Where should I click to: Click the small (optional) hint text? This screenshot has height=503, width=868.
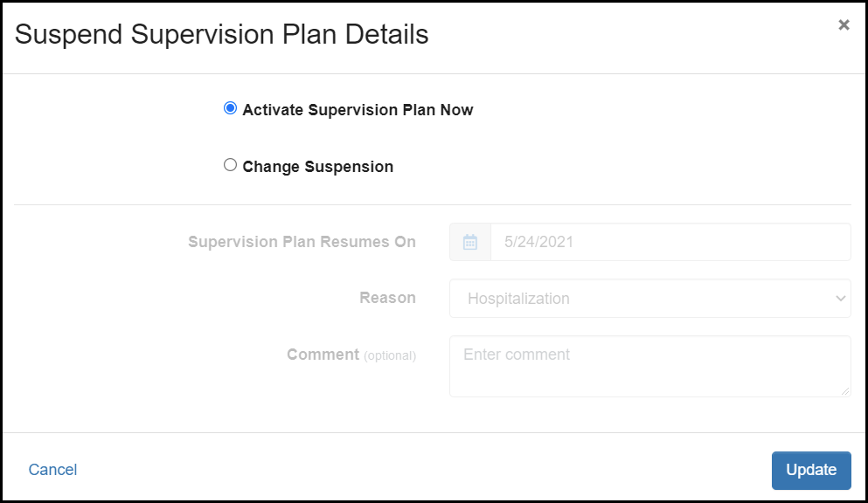[390, 356]
